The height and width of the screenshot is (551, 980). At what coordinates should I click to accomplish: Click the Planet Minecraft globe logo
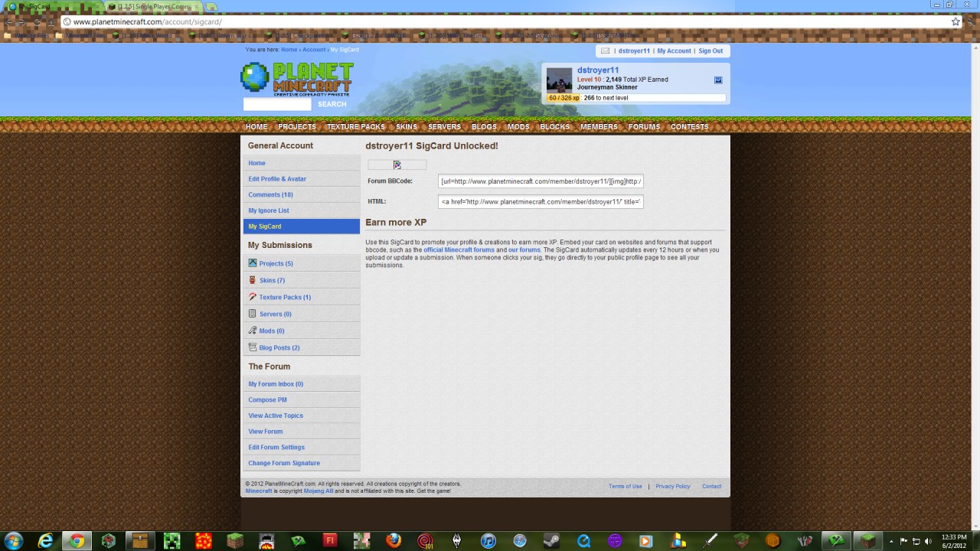coord(255,77)
